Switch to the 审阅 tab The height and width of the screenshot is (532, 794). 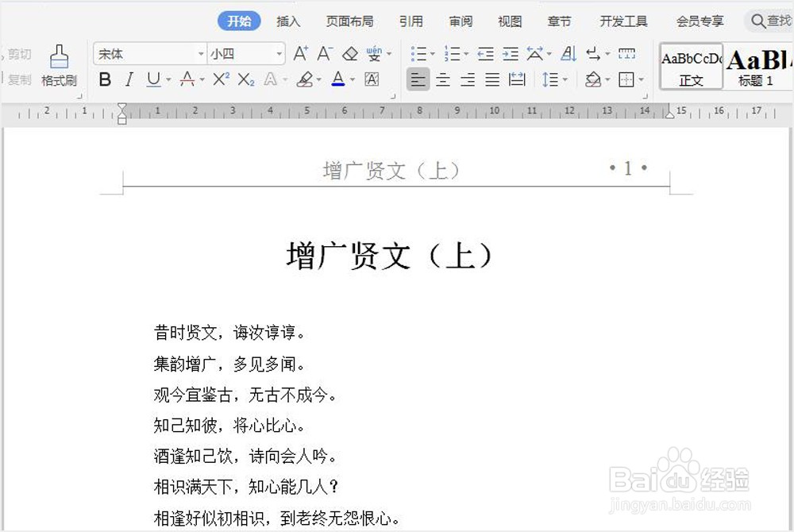click(x=461, y=21)
